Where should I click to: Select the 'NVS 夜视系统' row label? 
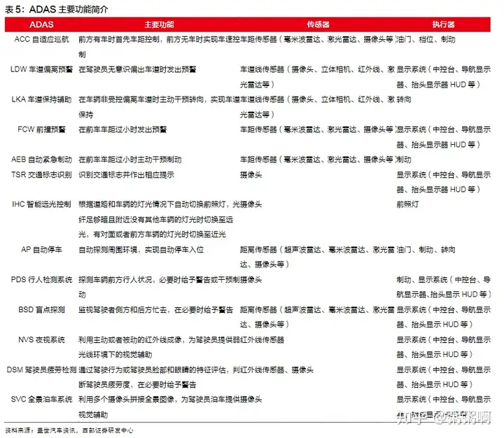[41, 339]
